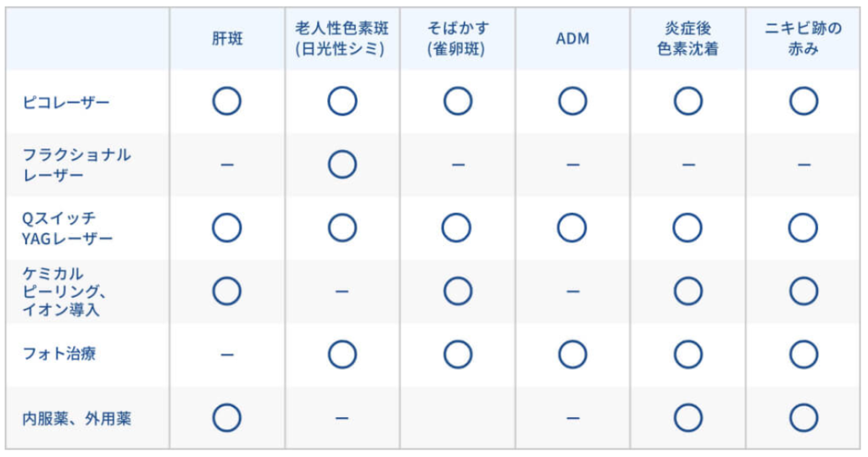The height and width of the screenshot is (457, 868).
Task: Click the 肝斑 column header
Action: click(227, 39)
